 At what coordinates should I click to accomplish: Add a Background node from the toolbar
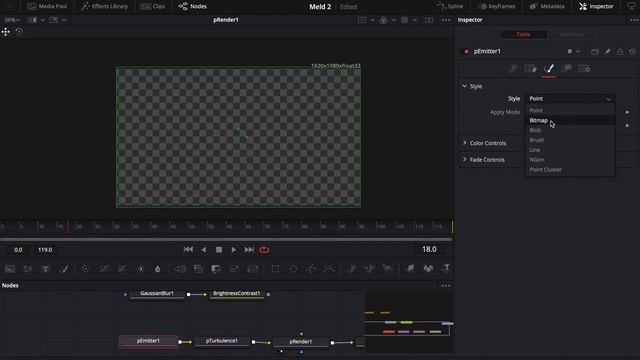coord(10,269)
